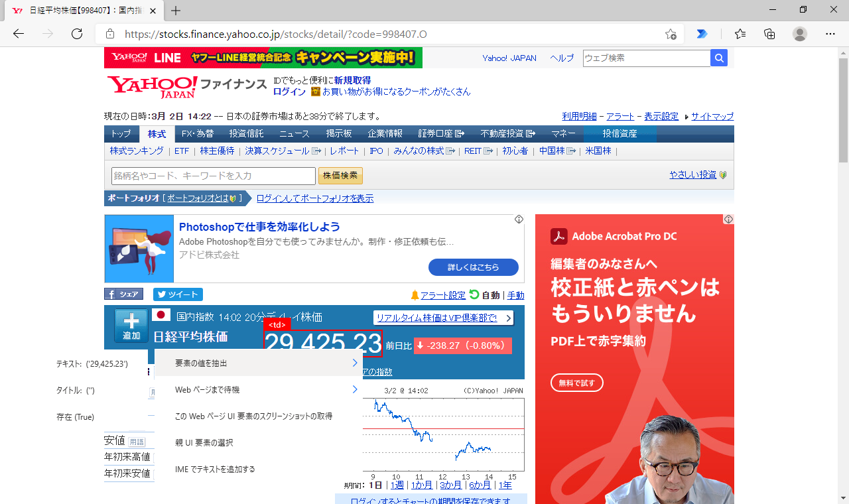Click the stock name or code search field

214,176
